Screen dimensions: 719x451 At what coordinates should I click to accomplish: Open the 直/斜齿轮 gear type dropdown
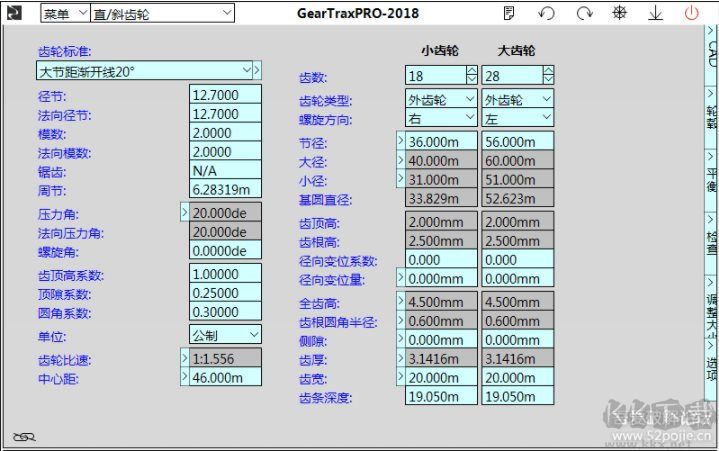pos(162,14)
